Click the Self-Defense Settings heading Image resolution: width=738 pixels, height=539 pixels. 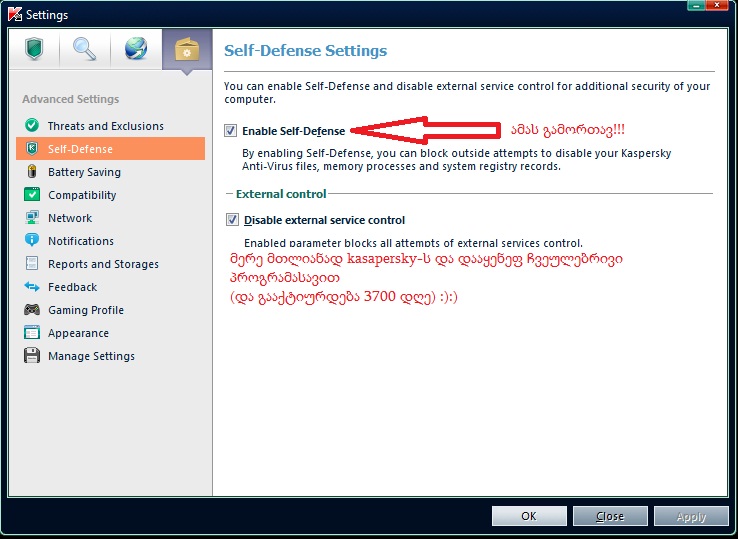point(305,50)
